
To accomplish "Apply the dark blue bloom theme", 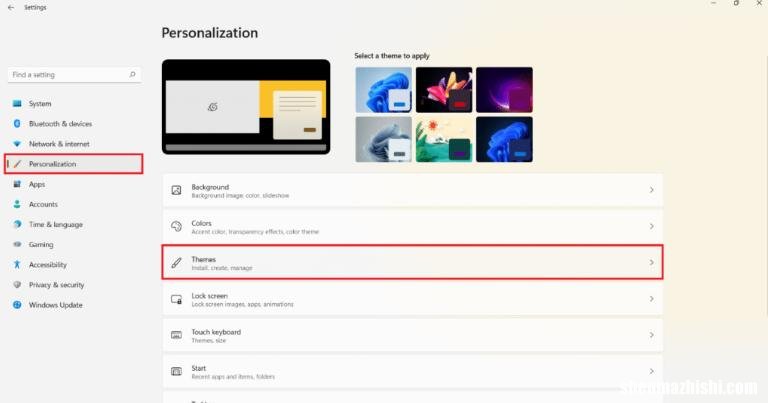I will (x=504, y=139).
